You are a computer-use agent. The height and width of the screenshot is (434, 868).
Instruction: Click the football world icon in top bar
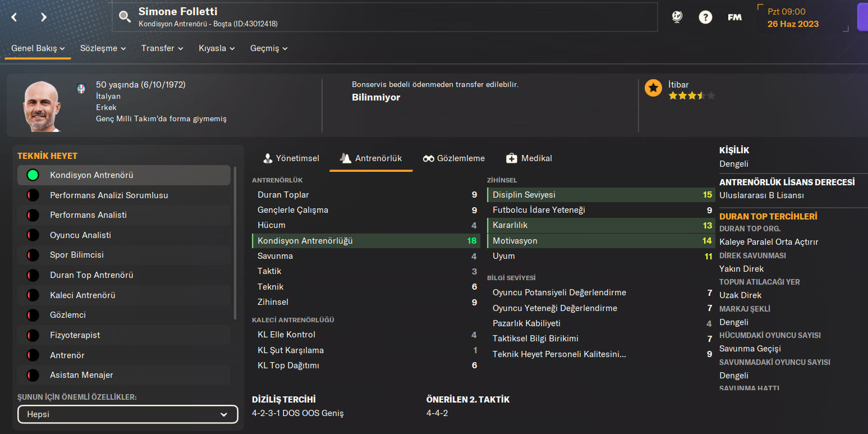click(677, 17)
